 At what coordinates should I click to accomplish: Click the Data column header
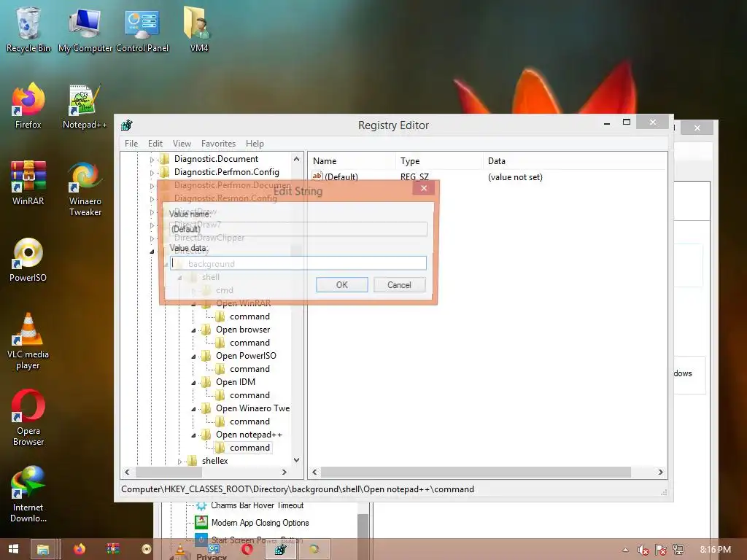pos(575,161)
